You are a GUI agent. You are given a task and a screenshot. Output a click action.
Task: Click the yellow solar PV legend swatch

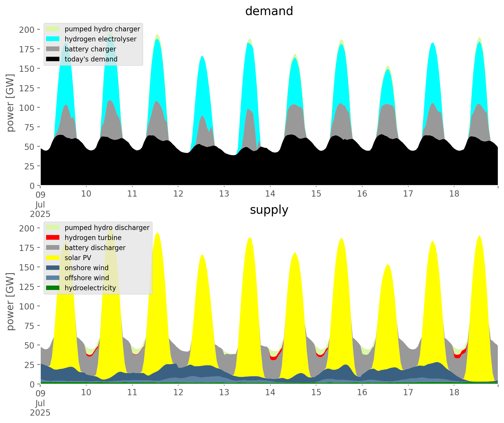53,258
